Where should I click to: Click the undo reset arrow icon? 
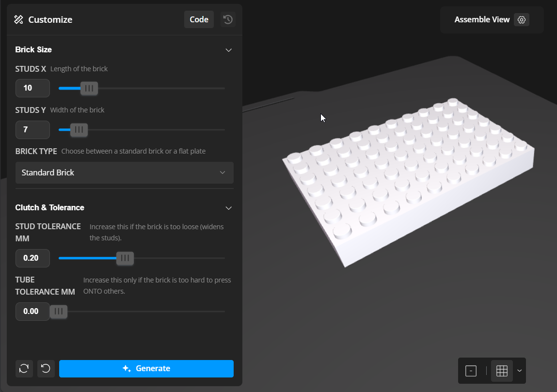[46, 369]
